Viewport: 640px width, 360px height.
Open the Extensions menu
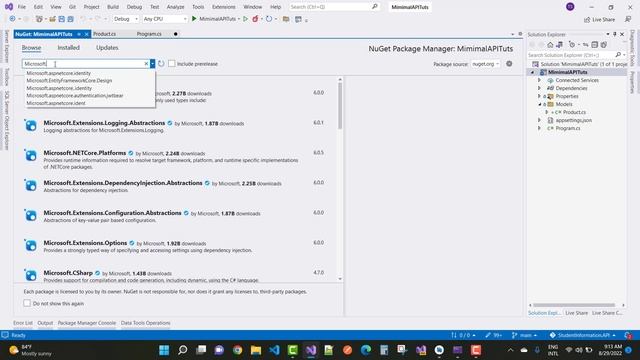tap(224, 7)
